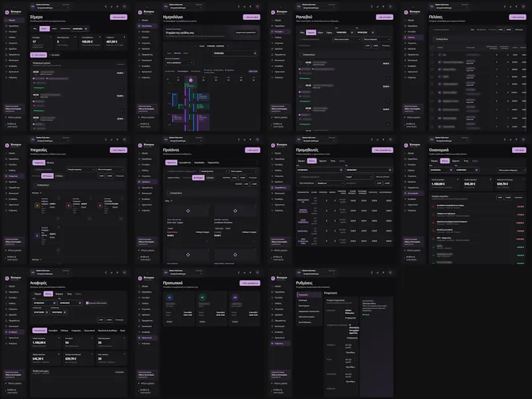Click Kosmpua logo in Πελάτες screen
The width and height of the screenshot is (532, 399).
pos(406,12)
